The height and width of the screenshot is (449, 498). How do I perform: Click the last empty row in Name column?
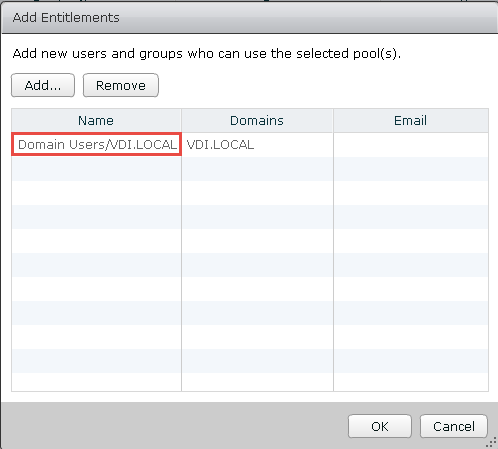96,382
